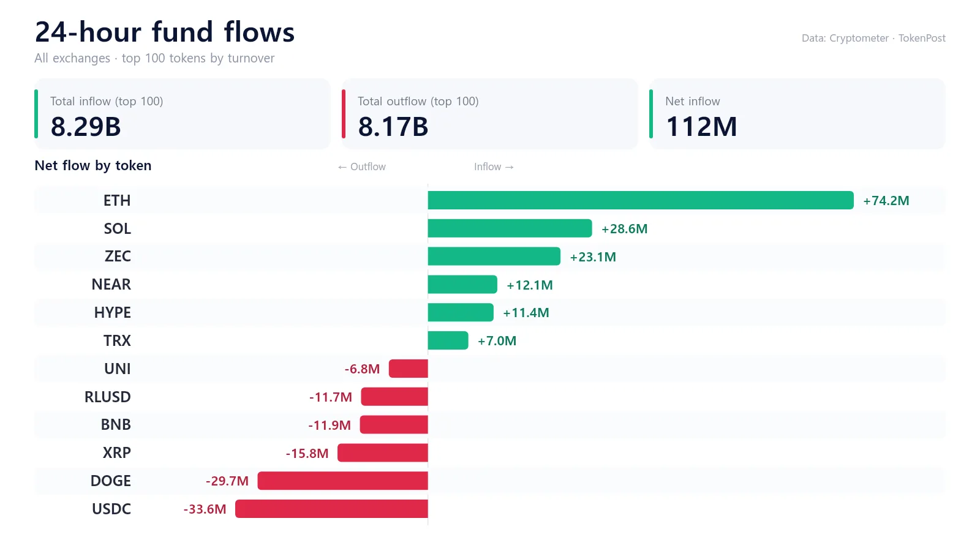Select the Net inflow card
The image size is (980, 551).
[797, 114]
